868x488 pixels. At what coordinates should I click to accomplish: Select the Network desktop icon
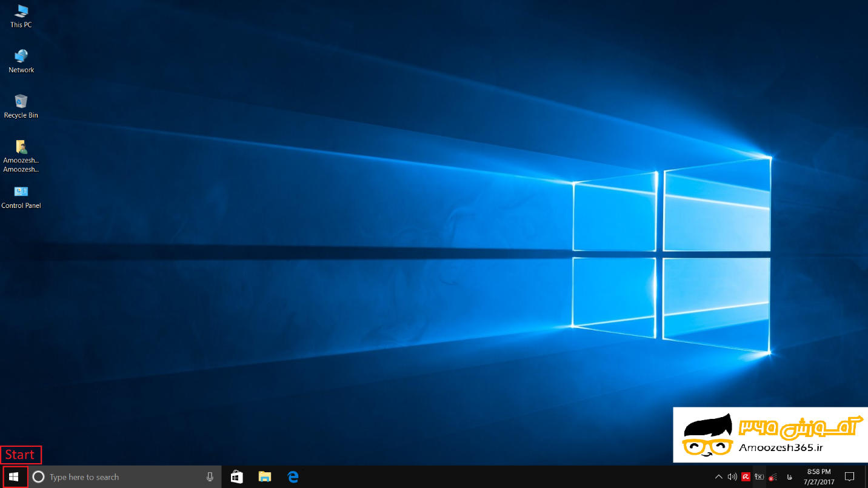tap(21, 61)
